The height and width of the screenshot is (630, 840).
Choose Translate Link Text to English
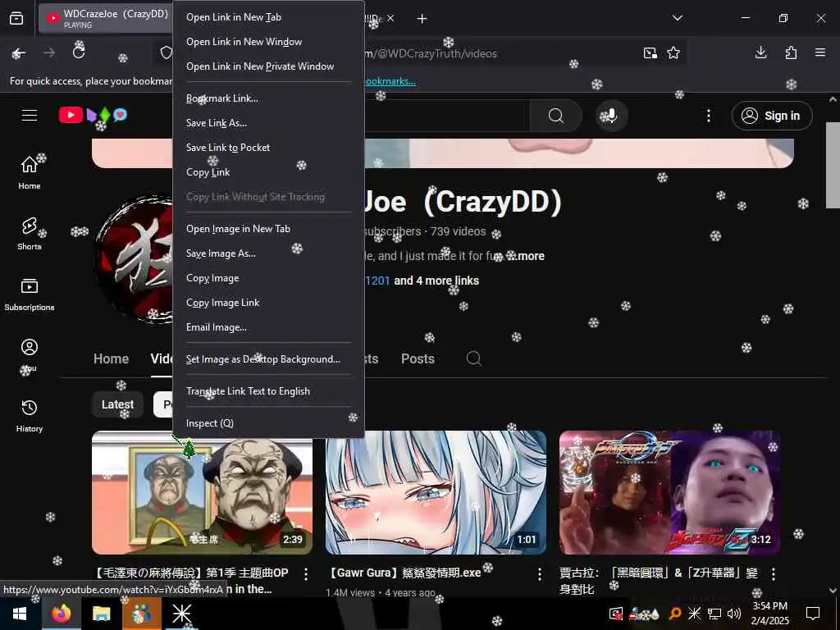tap(268, 391)
